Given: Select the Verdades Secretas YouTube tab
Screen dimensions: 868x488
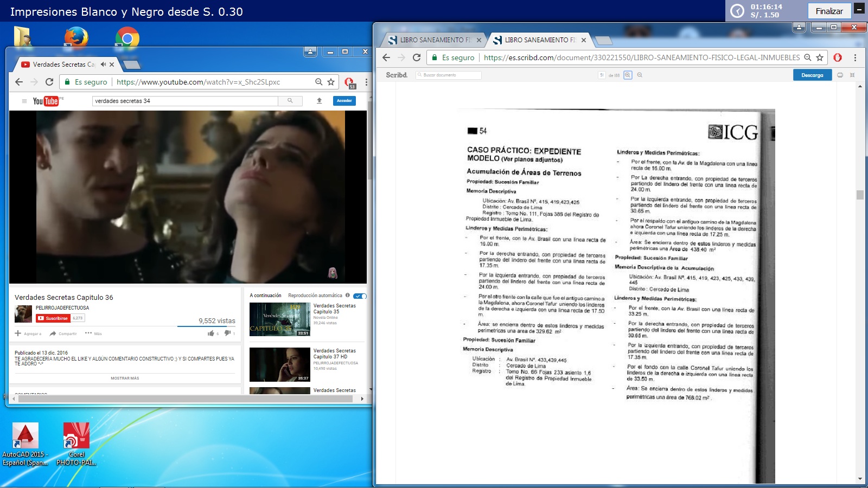Looking at the screenshot, I should [62, 65].
